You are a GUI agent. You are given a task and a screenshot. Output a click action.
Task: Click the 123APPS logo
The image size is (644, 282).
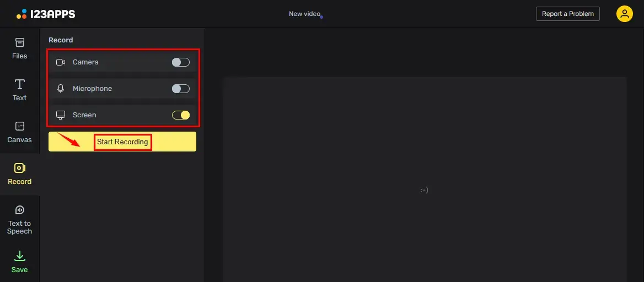(46, 14)
